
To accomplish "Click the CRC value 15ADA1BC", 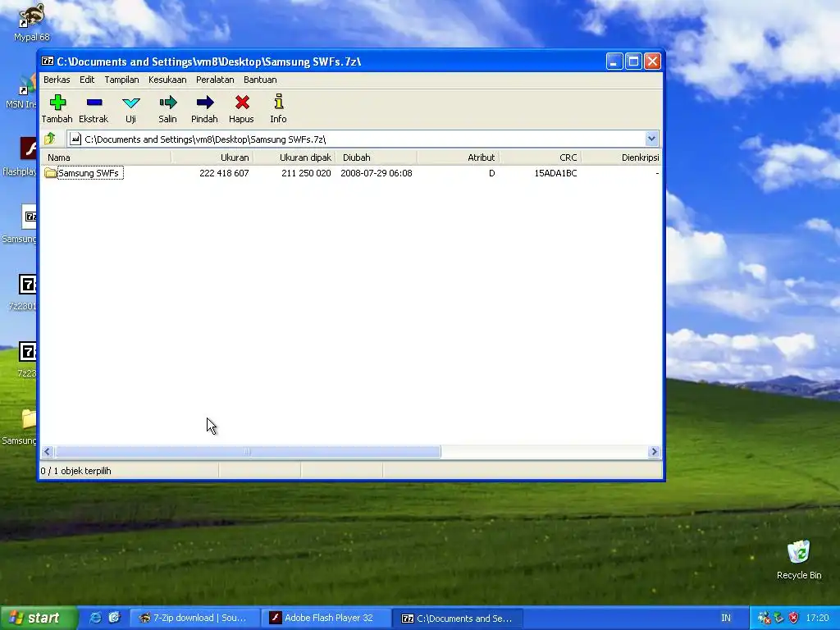I will click(x=555, y=173).
